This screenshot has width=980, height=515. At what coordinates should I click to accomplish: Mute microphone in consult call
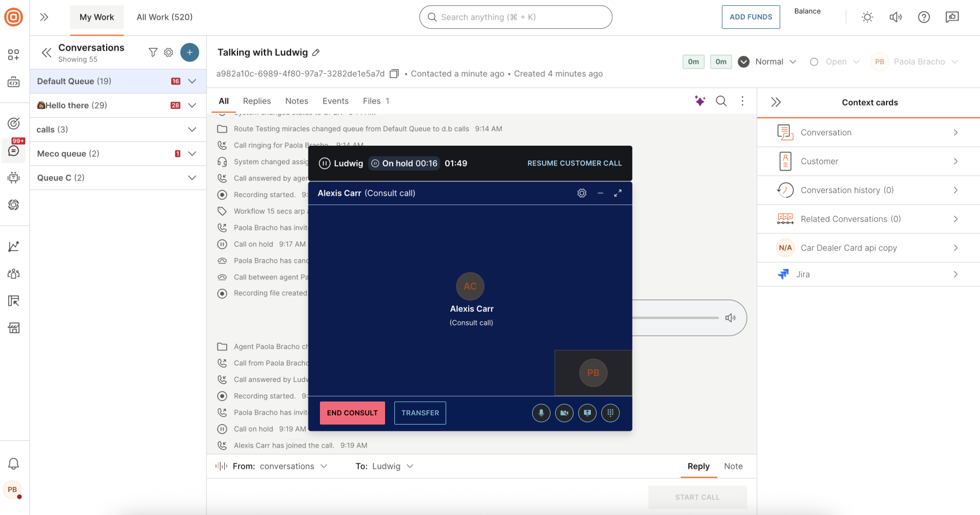click(x=541, y=413)
